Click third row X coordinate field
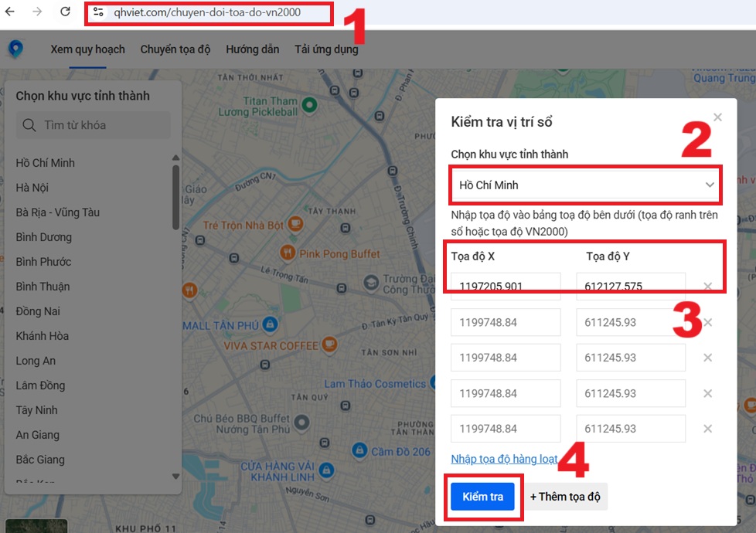The width and height of the screenshot is (756, 533). click(506, 358)
